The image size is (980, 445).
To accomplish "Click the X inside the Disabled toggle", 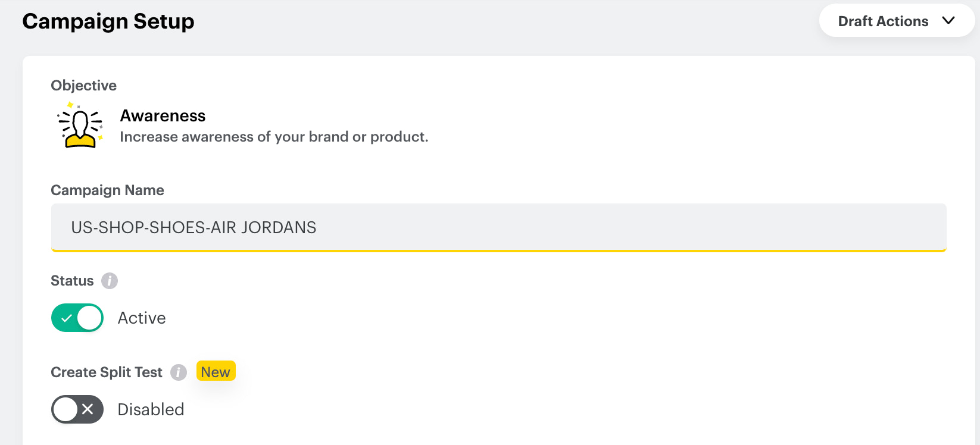I will point(88,409).
